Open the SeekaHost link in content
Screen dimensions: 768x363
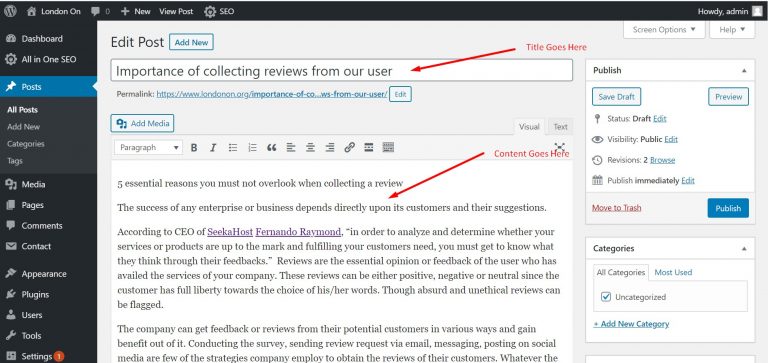click(x=230, y=232)
